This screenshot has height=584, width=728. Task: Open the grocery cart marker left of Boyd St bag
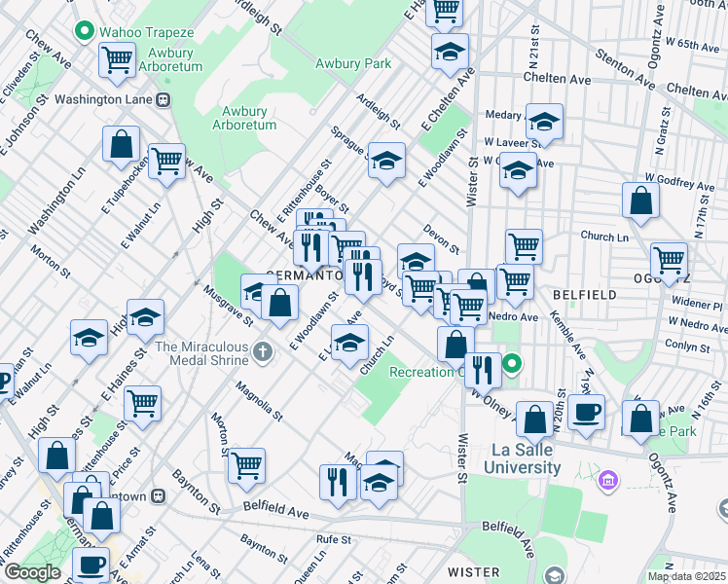point(421,290)
